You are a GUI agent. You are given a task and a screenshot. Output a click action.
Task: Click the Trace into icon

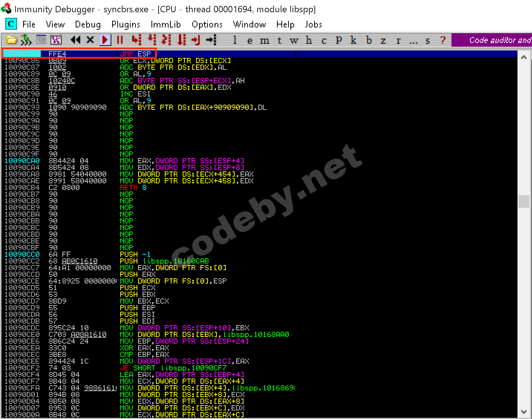[x=166, y=40]
